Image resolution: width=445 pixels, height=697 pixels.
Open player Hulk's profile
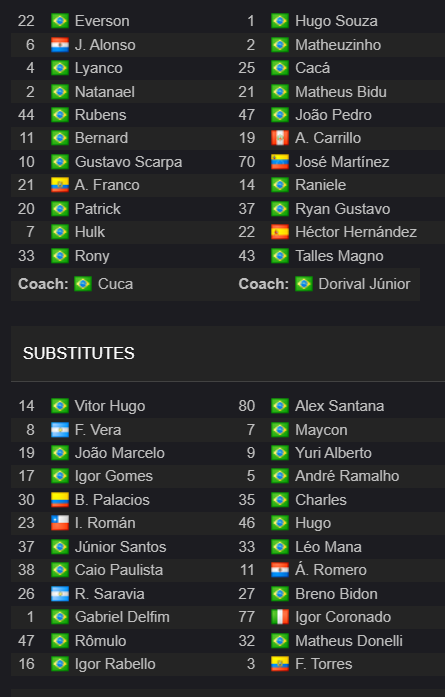pos(90,232)
